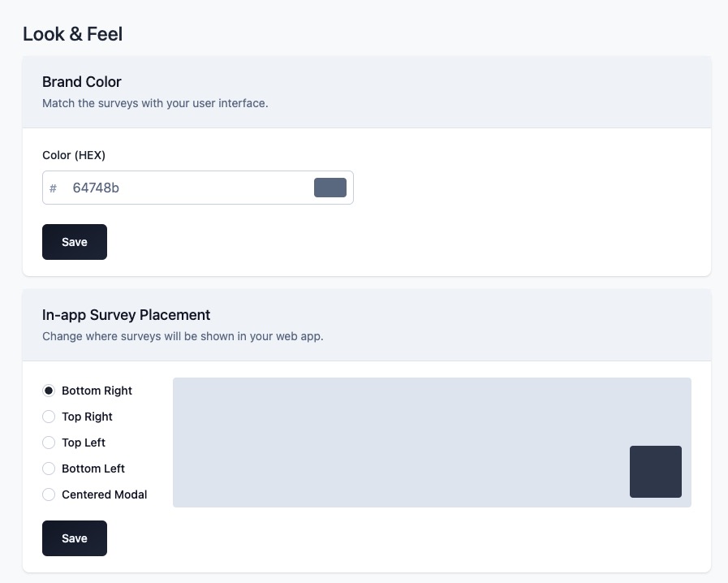Click the In-app Survey Placement header
728x583 pixels.
[126, 315]
